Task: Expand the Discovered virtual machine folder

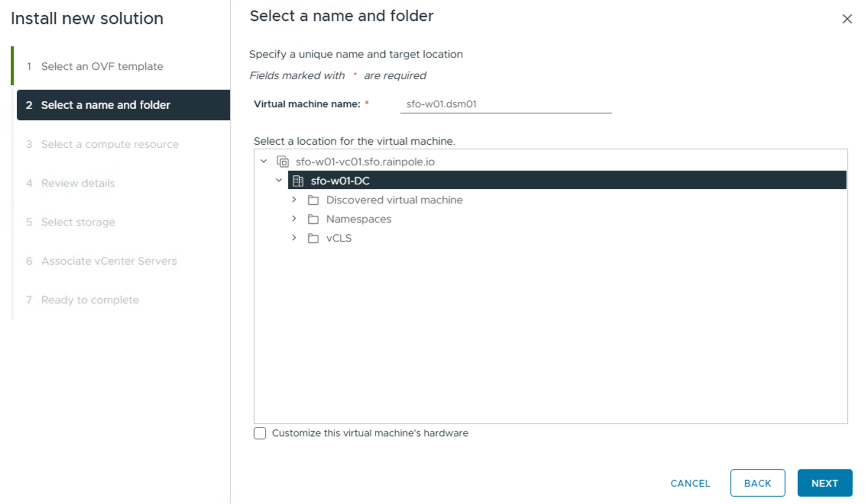Action: (294, 200)
